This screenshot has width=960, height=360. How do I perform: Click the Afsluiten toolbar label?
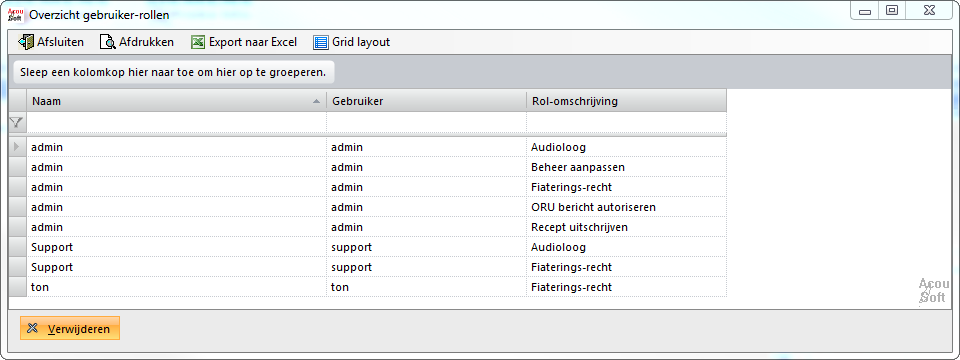click(61, 42)
